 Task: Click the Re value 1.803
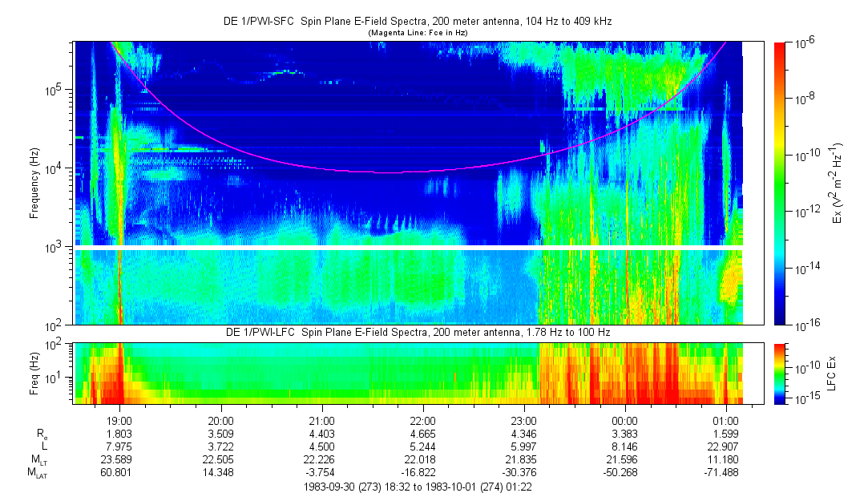pyautogui.click(x=119, y=434)
